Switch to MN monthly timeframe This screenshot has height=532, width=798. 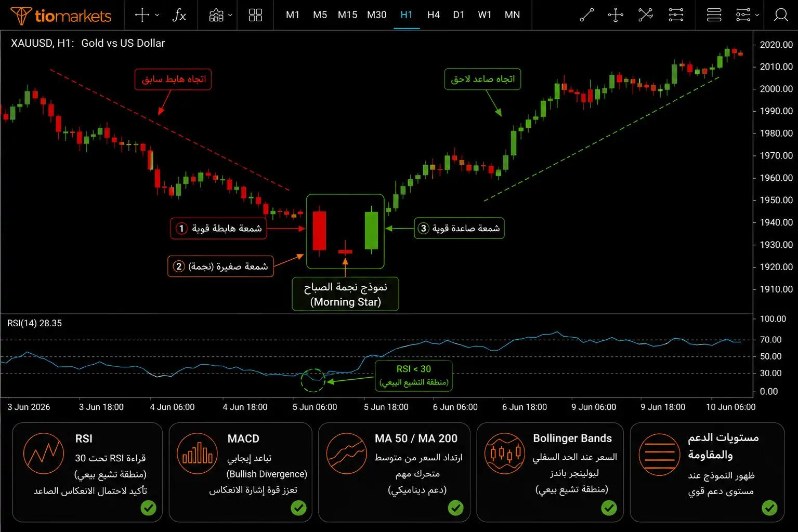click(x=512, y=15)
